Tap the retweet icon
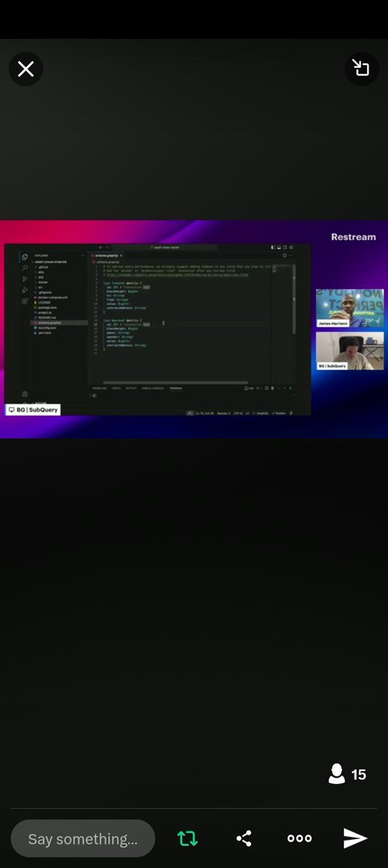 coord(187,838)
